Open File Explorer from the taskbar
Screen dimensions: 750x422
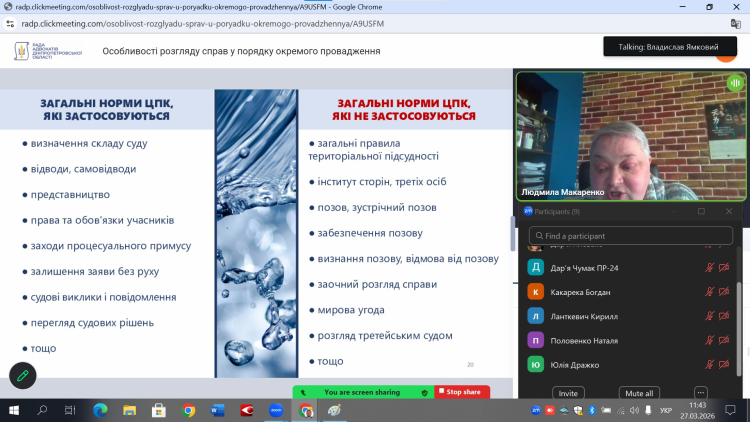pyautogui.click(x=129, y=410)
